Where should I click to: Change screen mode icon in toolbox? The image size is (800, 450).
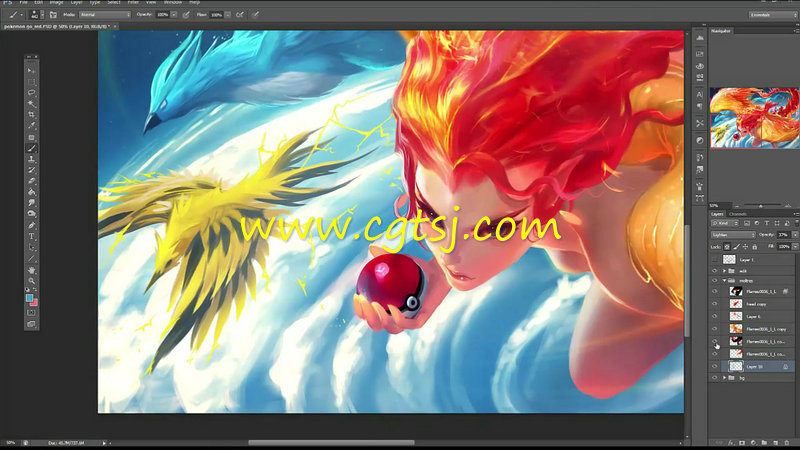coord(31,324)
